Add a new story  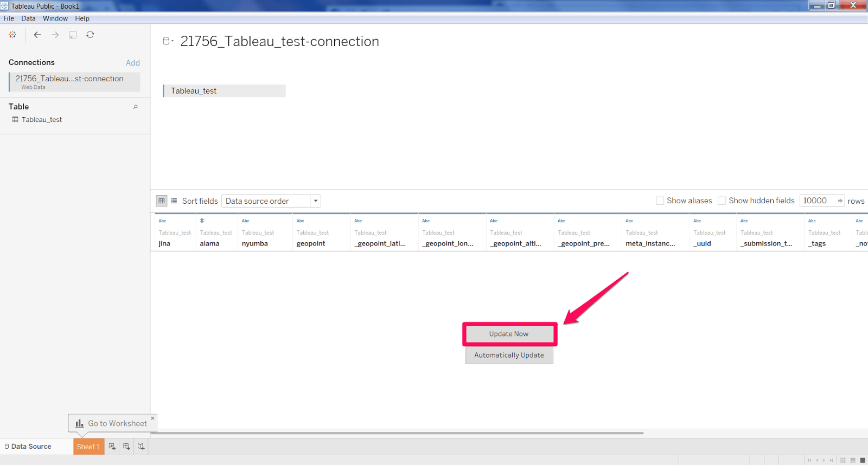(x=141, y=447)
